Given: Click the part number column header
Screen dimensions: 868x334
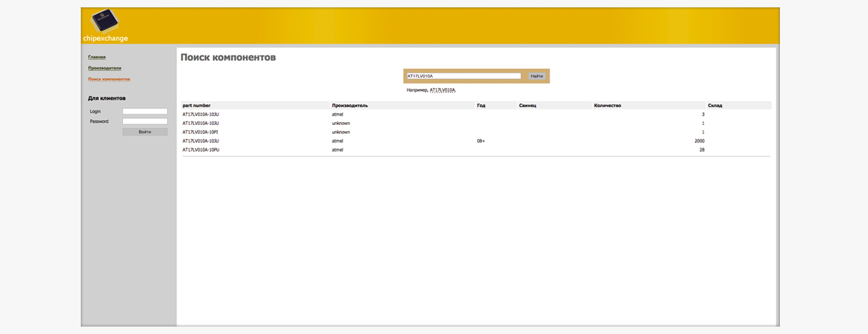Looking at the screenshot, I should tap(196, 106).
